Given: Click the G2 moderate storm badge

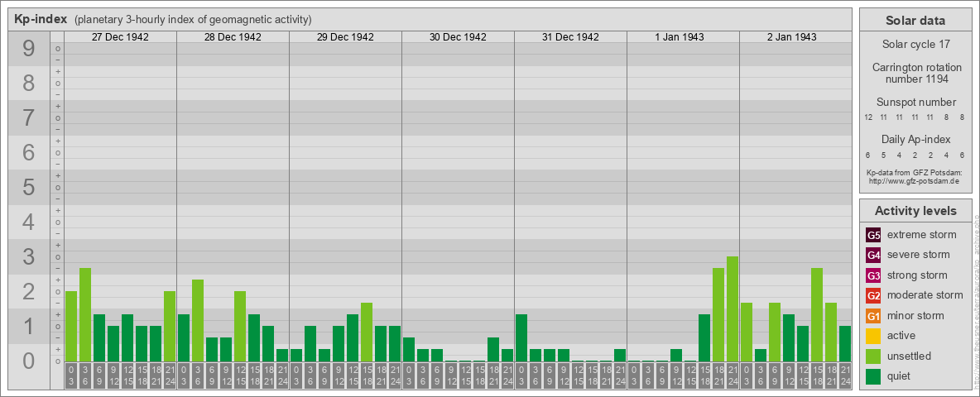Looking at the screenshot, I should 873,295.
